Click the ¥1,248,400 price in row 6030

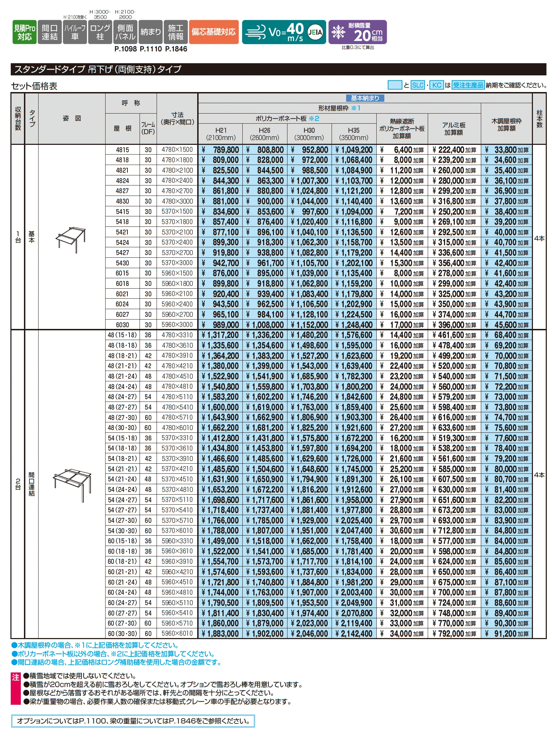point(354,325)
